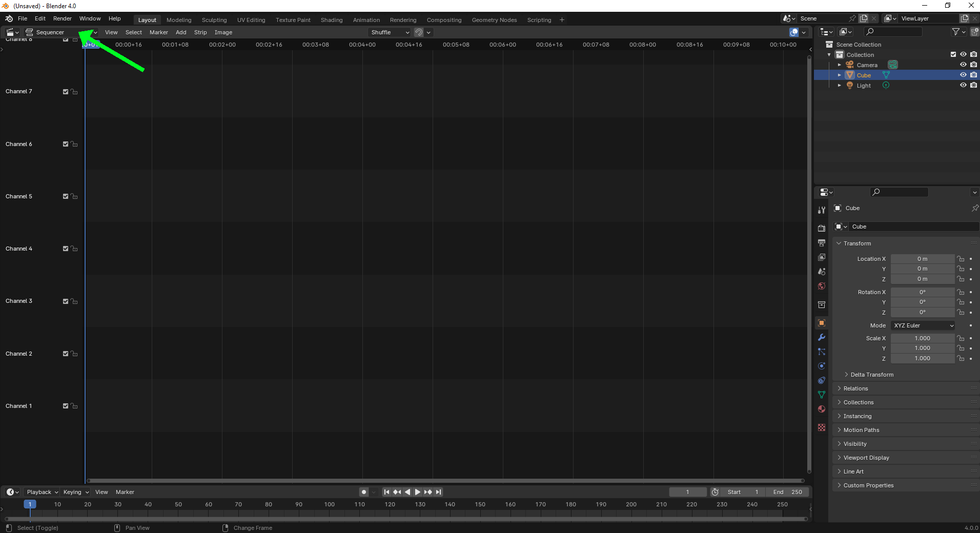The image size is (980, 533).
Task: Open the Collection properties tab
Action: pos(822,304)
